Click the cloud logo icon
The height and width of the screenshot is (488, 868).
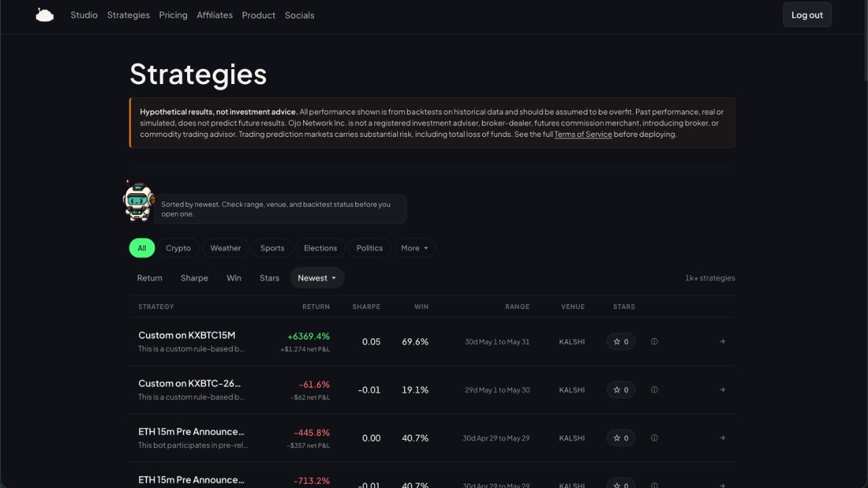pyautogui.click(x=45, y=15)
